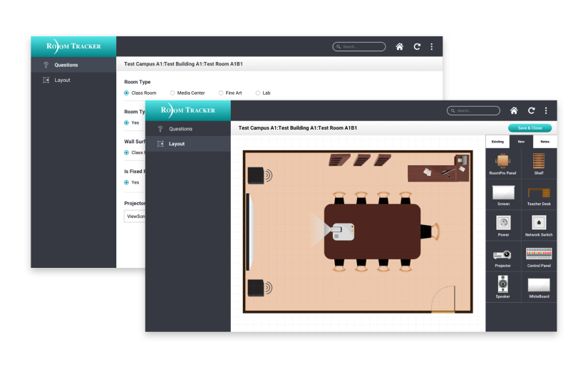Click the refresh icon in front window
The width and height of the screenshot is (588, 374).
532,110
